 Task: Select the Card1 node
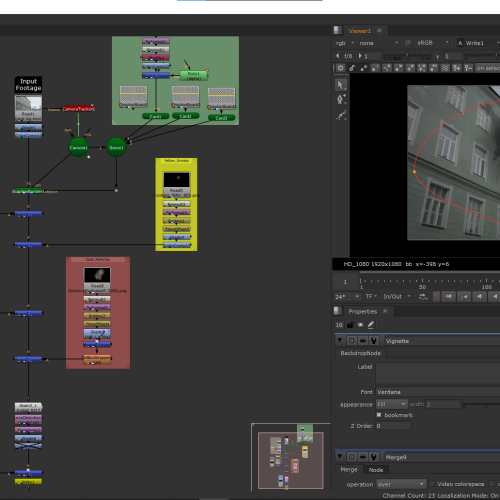[x=155, y=116]
